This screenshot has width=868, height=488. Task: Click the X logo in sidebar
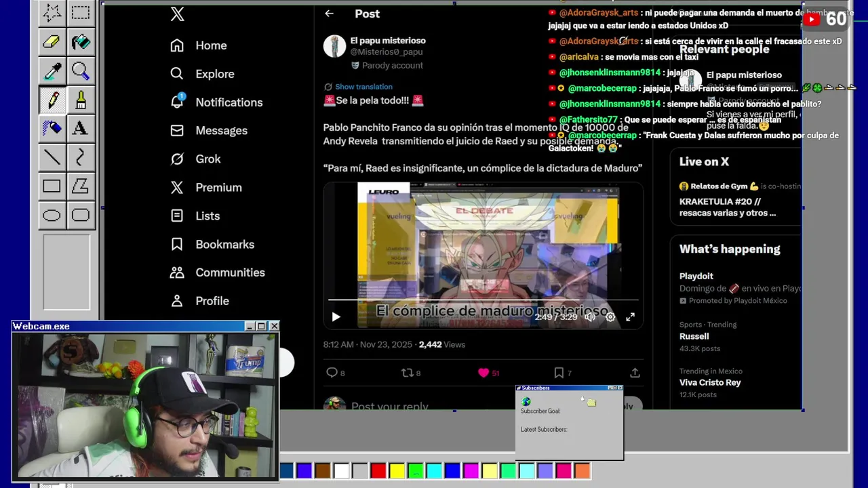click(x=178, y=14)
